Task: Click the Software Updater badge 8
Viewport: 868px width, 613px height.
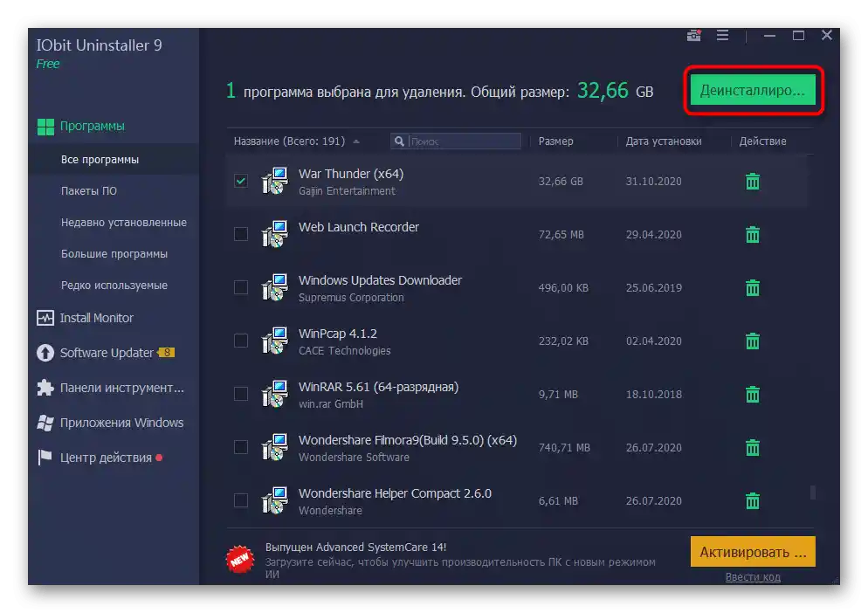Action: 167,352
